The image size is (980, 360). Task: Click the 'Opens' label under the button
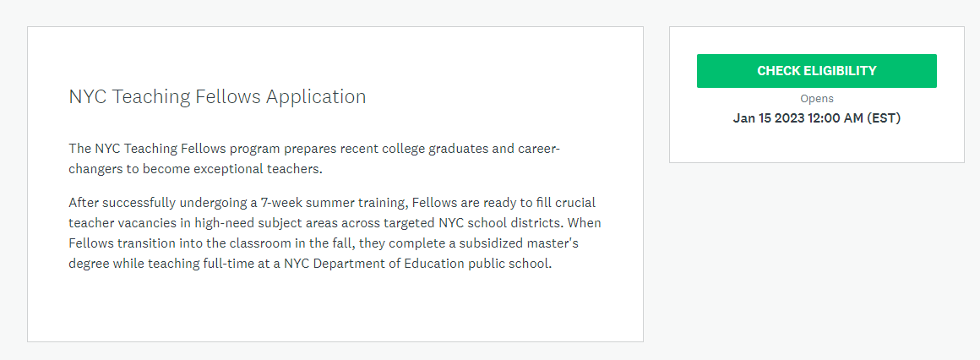816,99
